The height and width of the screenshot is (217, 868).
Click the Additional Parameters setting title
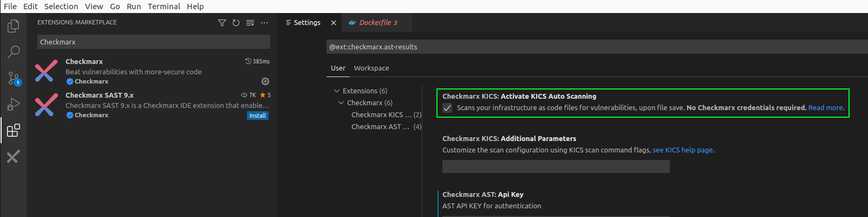pyautogui.click(x=509, y=138)
